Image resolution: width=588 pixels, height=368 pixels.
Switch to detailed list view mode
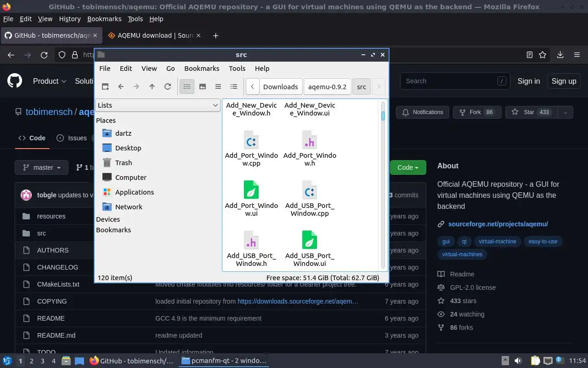[x=234, y=86]
